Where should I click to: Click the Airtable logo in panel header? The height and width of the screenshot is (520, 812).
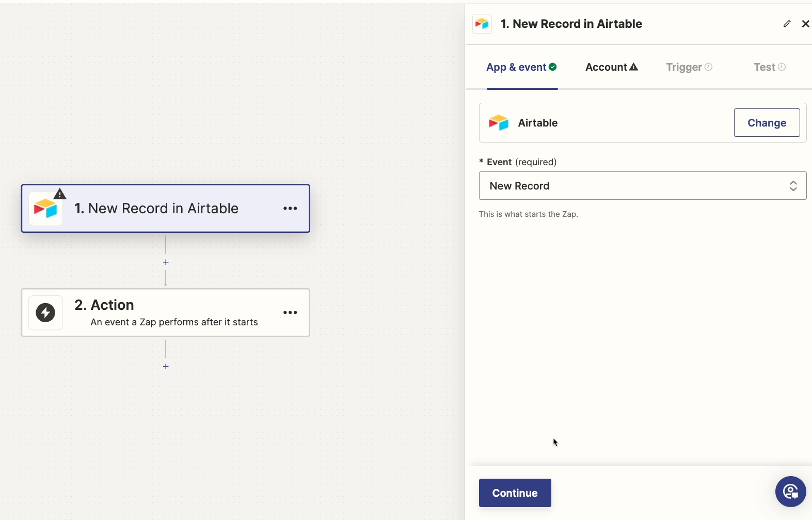tap(482, 24)
